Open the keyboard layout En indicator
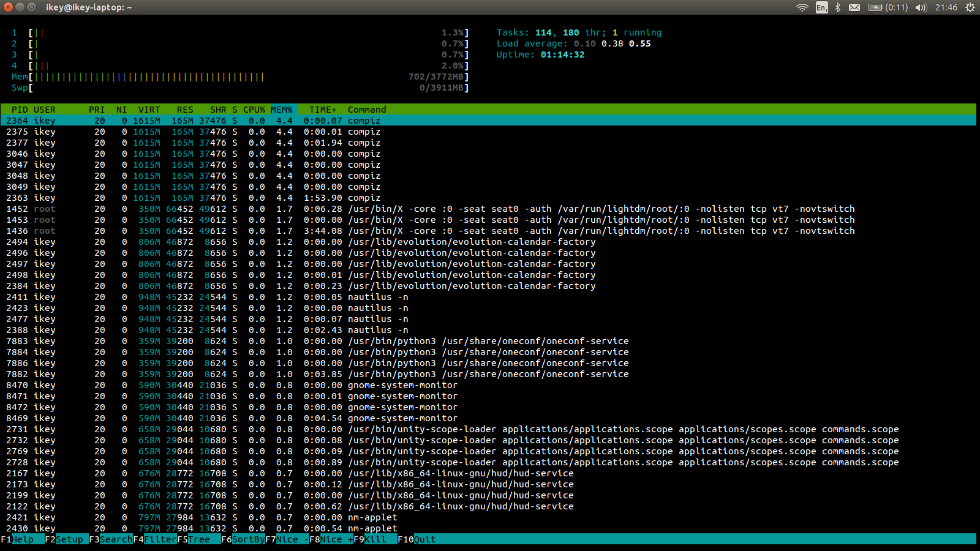The image size is (980, 551). [x=821, y=7]
